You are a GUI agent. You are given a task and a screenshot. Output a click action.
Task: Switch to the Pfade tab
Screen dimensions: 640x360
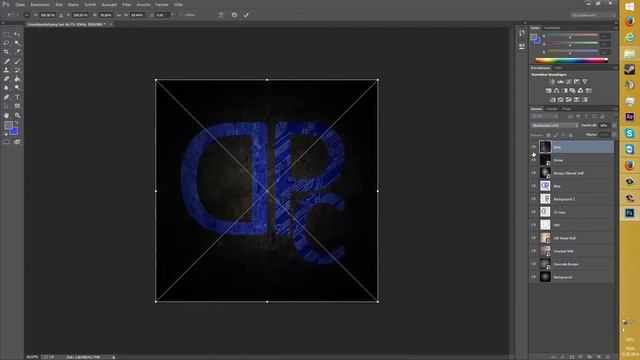click(x=567, y=109)
